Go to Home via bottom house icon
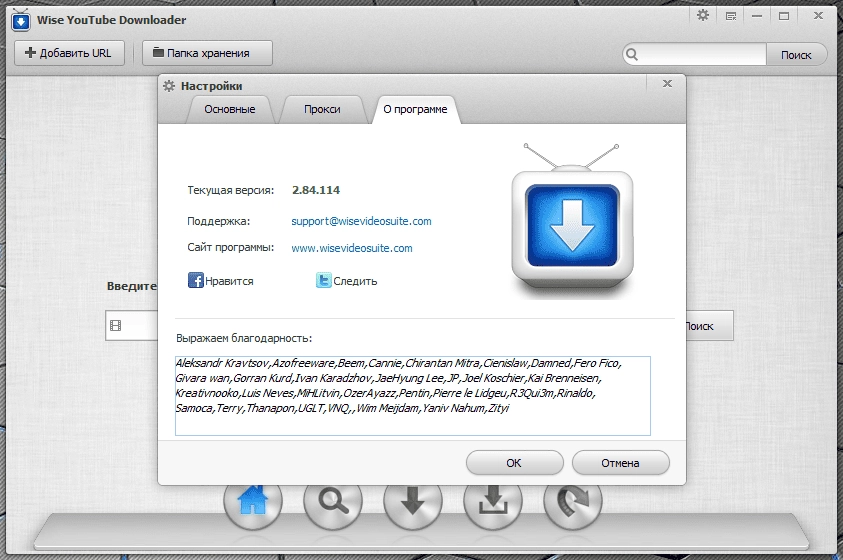This screenshot has width=843, height=560. pyautogui.click(x=252, y=501)
